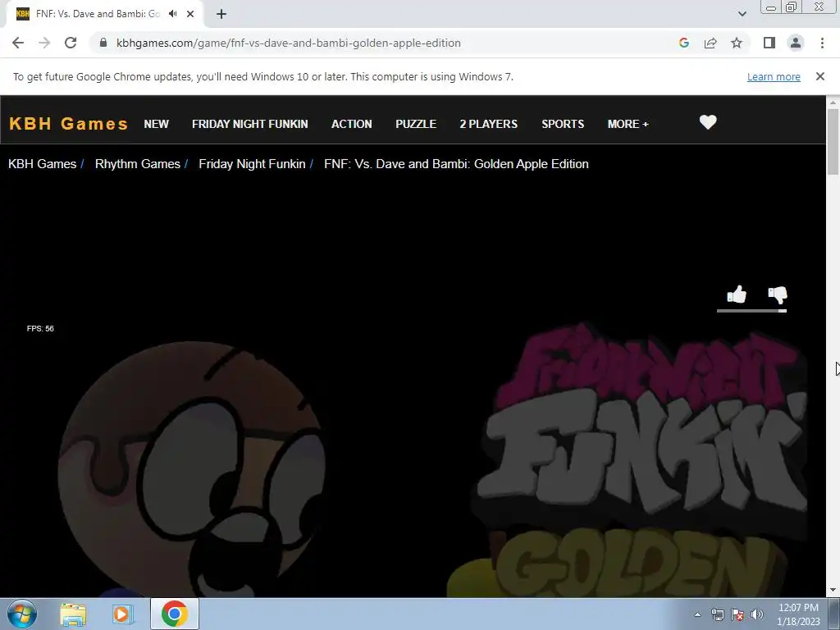This screenshot has height=630, width=840.
Task: Open the Action Center flag icon
Action: [x=737, y=614]
